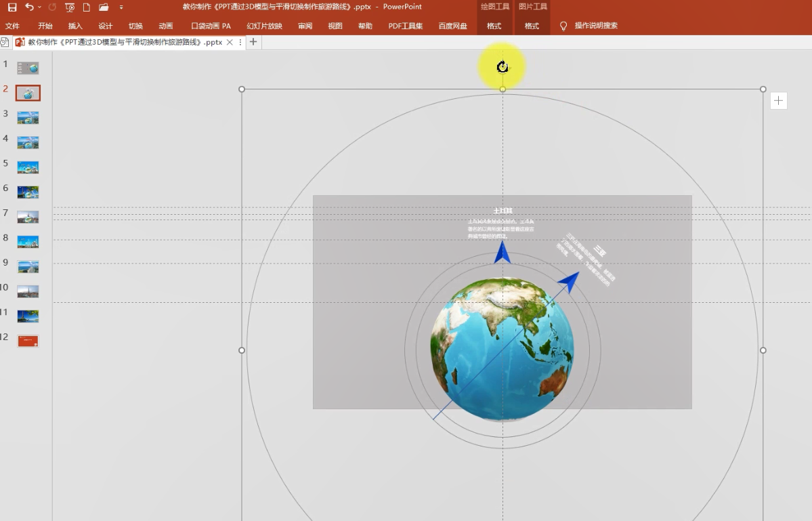
Task: Click the tab history icon left of document tab
Action: click(x=5, y=43)
